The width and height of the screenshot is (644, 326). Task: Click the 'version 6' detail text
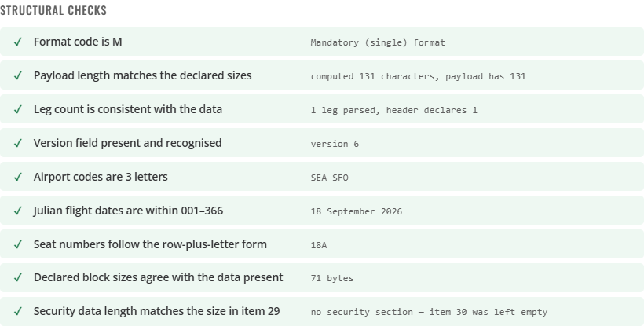335,144
